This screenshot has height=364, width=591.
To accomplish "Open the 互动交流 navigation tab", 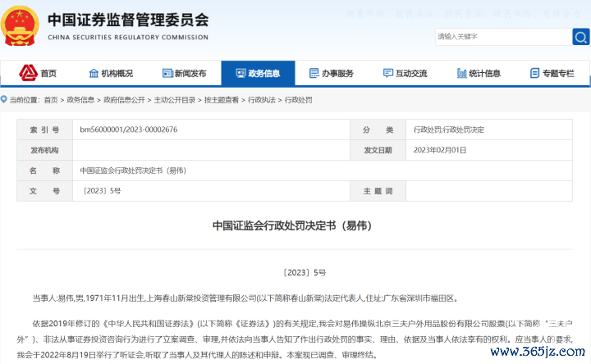I will click(405, 73).
